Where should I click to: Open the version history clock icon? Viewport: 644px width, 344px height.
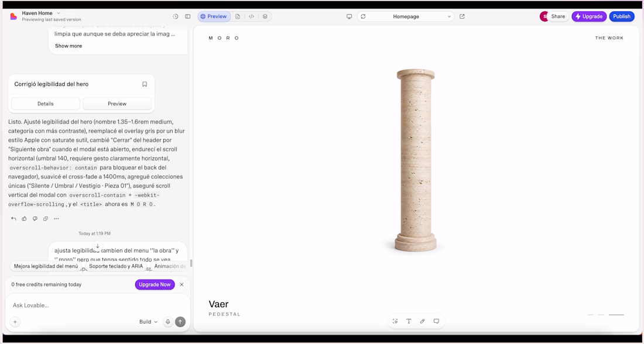click(x=176, y=16)
